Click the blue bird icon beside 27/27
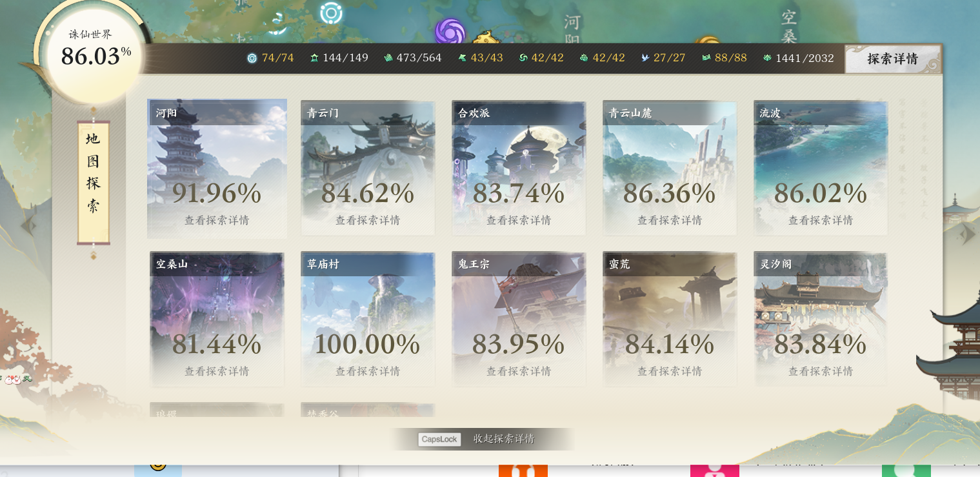Viewport: 980px width, 477px height. pos(645,58)
